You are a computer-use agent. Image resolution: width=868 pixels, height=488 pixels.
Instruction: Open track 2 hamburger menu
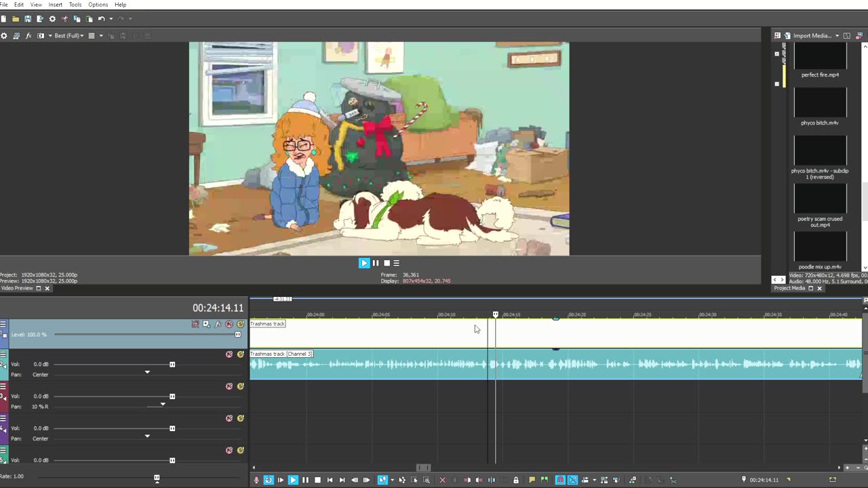[x=3, y=354]
